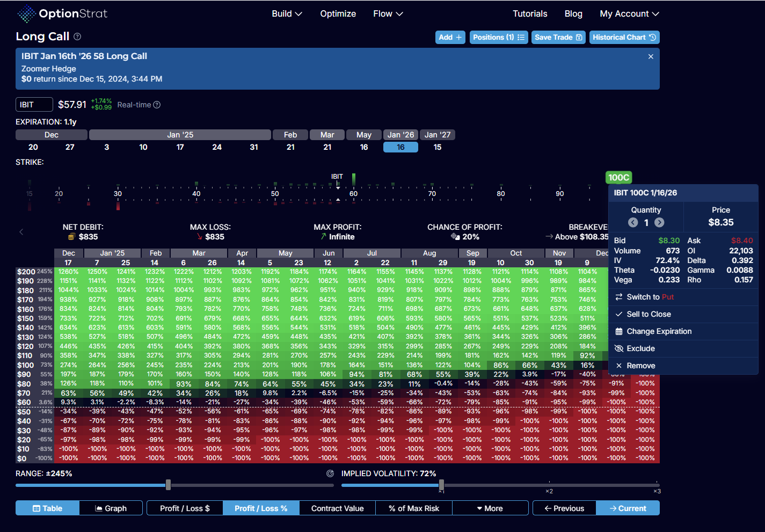Image resolution: width=765 pixels, height=532 pixels.
Task: Show % of Max Risk mode
Action: click(x=413, y=508)
